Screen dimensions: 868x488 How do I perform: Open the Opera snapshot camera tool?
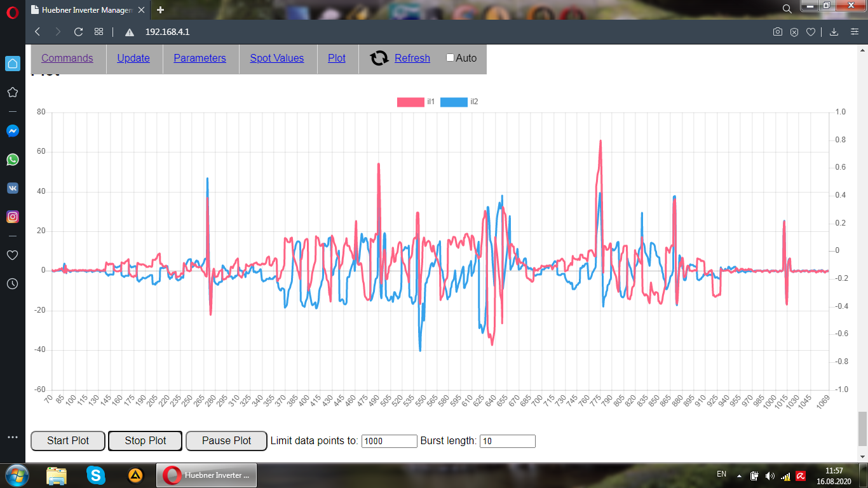[777, 32]
